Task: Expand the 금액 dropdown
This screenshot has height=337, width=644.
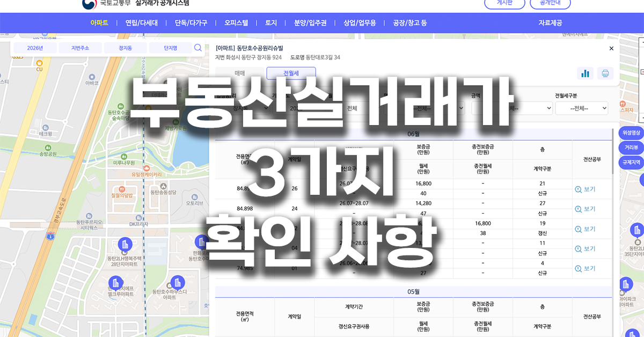Action: (x=512, y=108)
